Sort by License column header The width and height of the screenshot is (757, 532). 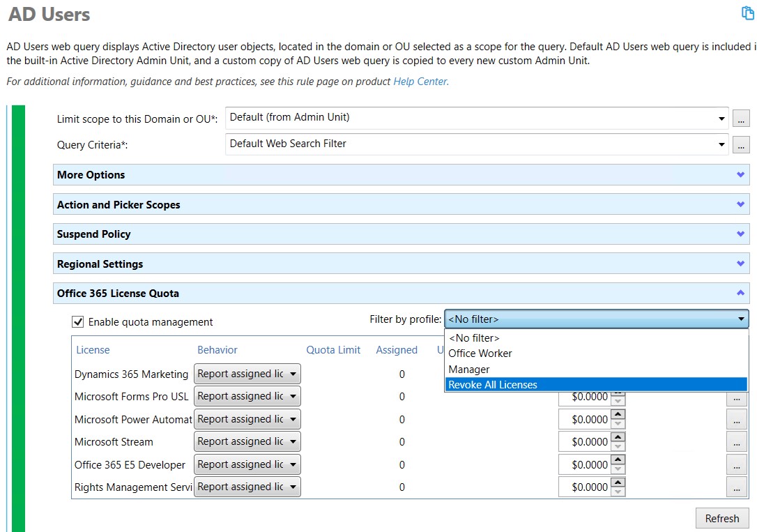point(93,350)
